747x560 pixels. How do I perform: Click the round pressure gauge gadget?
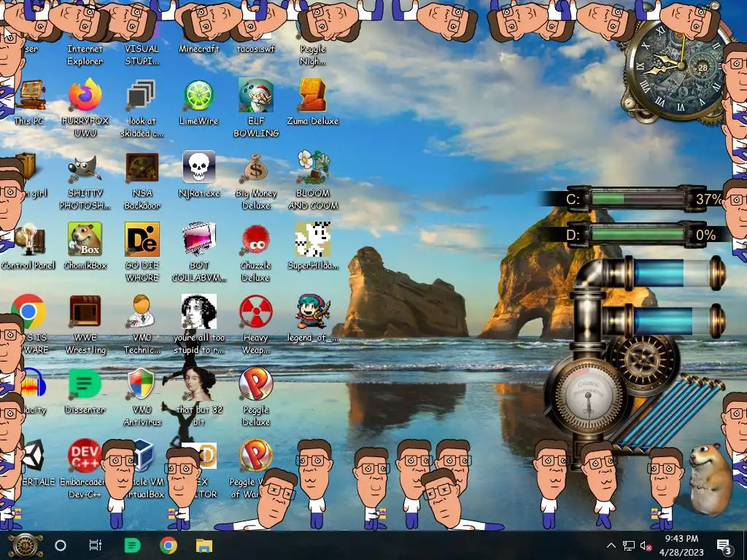pos(589,394)
